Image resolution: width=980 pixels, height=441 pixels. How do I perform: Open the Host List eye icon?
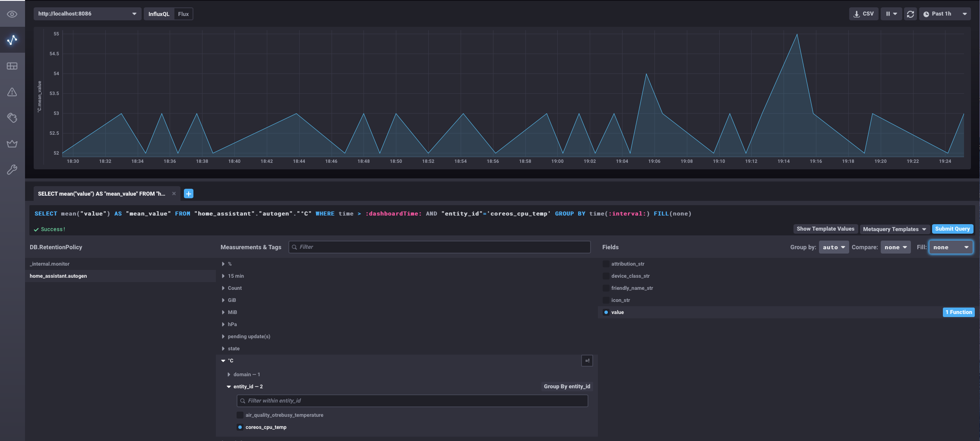[x=12, y=14]
